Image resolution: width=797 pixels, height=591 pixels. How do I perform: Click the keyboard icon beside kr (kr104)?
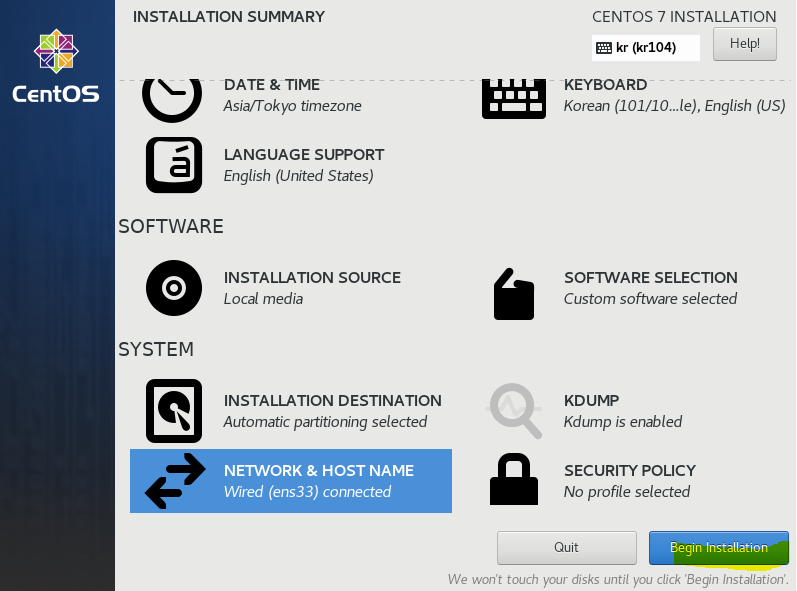[604, 48]
